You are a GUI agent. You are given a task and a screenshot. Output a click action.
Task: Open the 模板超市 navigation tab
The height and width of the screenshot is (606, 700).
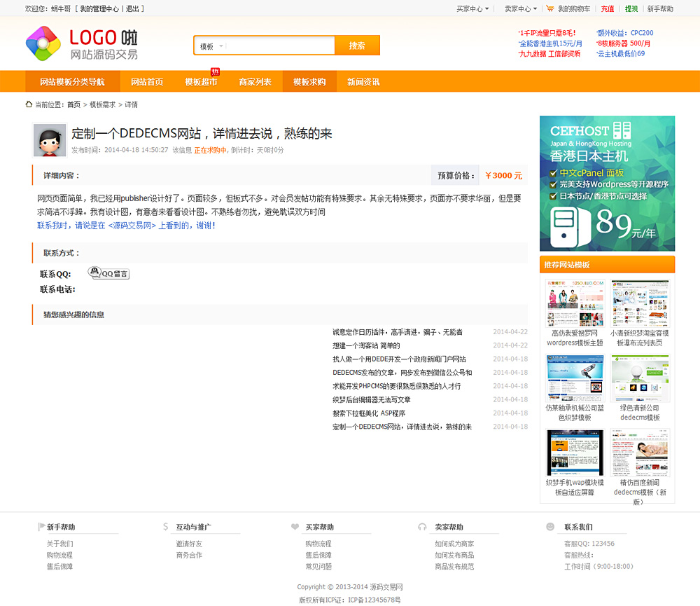click(201, 82)
